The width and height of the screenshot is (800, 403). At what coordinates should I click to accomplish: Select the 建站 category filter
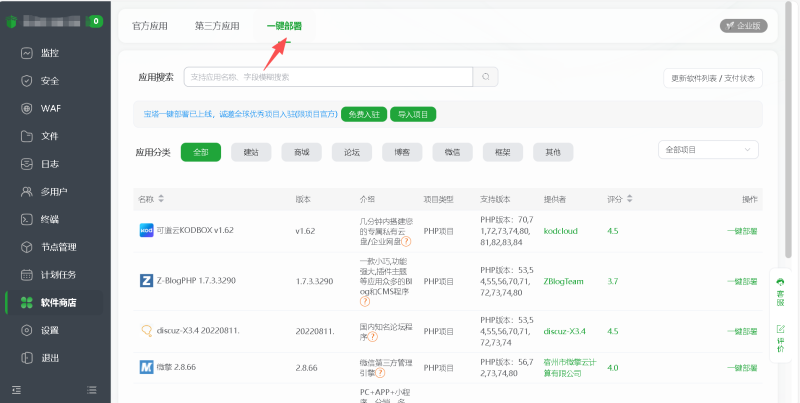[251, 152]
